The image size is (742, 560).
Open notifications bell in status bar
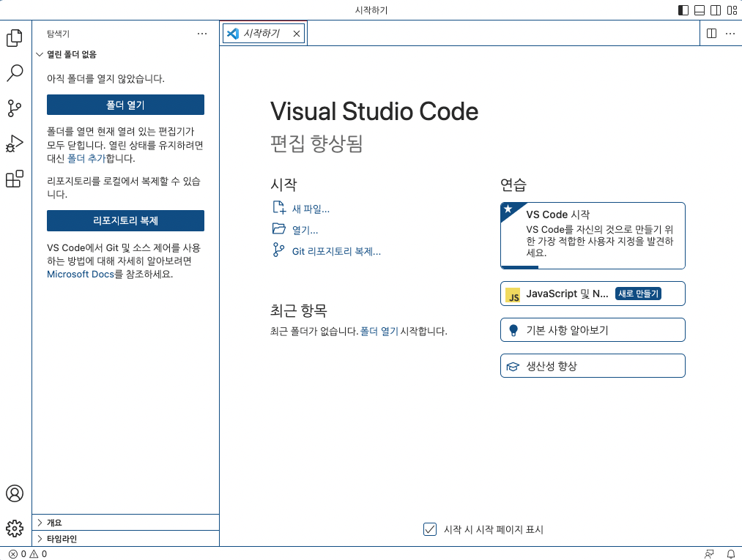tap(731, 554)
